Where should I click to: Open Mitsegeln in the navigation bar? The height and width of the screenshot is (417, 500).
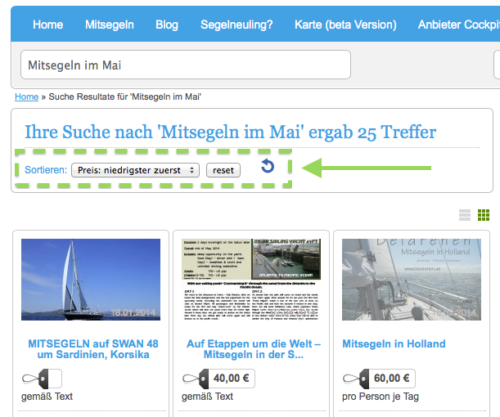pyautogui.click(x=109, y=25)
